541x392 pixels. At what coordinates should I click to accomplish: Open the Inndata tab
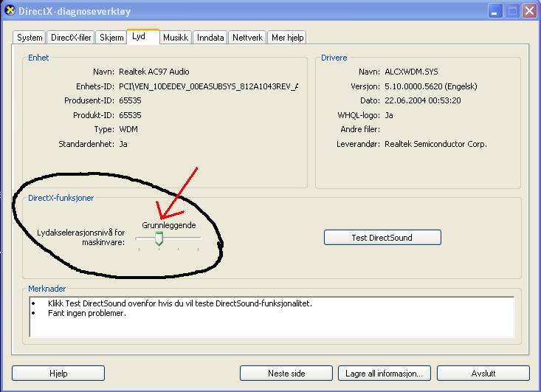click(x=210, y=37)
